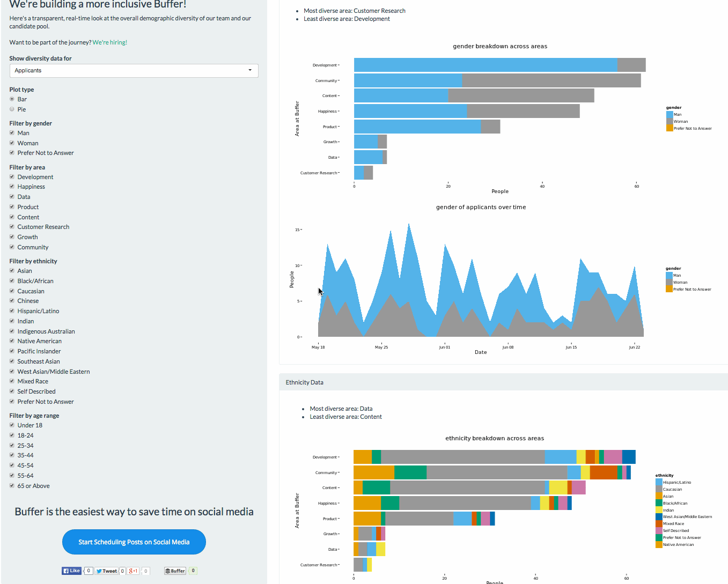This screenshot has width=728, height=584.
Task: Select the Pie plot type
Action: point(12,109)
